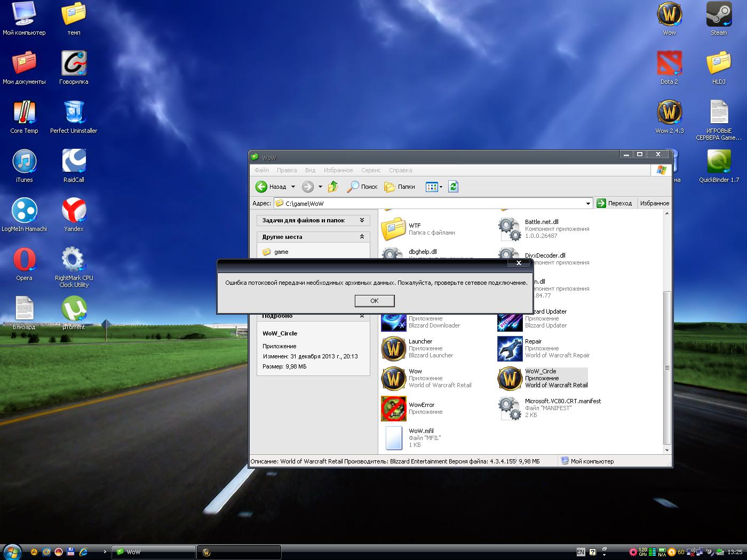
Task: Select the QuickBinder 1.7 desktop icon
Action: tap(719, 166)
